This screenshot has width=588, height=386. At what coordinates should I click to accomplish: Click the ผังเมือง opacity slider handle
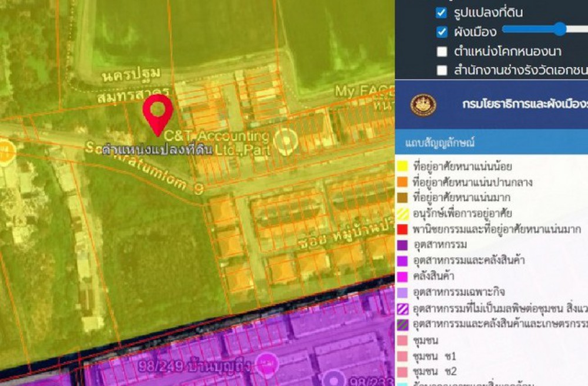[559, 29]
